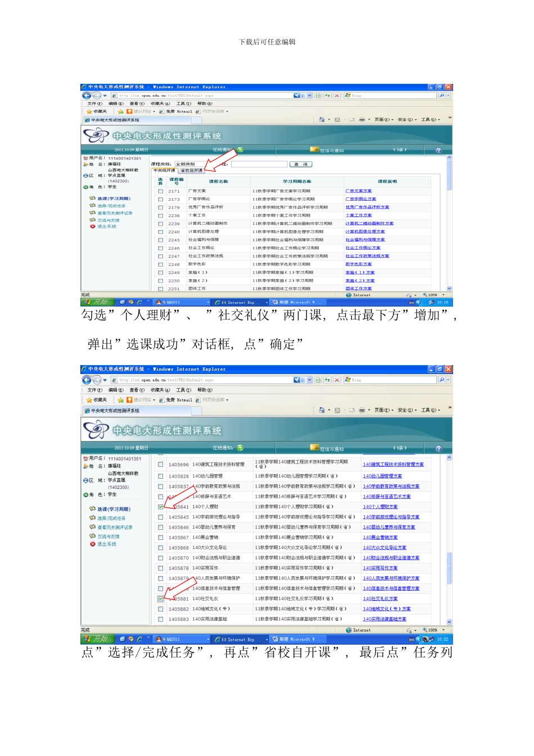Click the green 在线通知 icon in the 10:18 screenshot
Image resolution: width=534 pixels, height=756 pixels.
click(240, 150)
